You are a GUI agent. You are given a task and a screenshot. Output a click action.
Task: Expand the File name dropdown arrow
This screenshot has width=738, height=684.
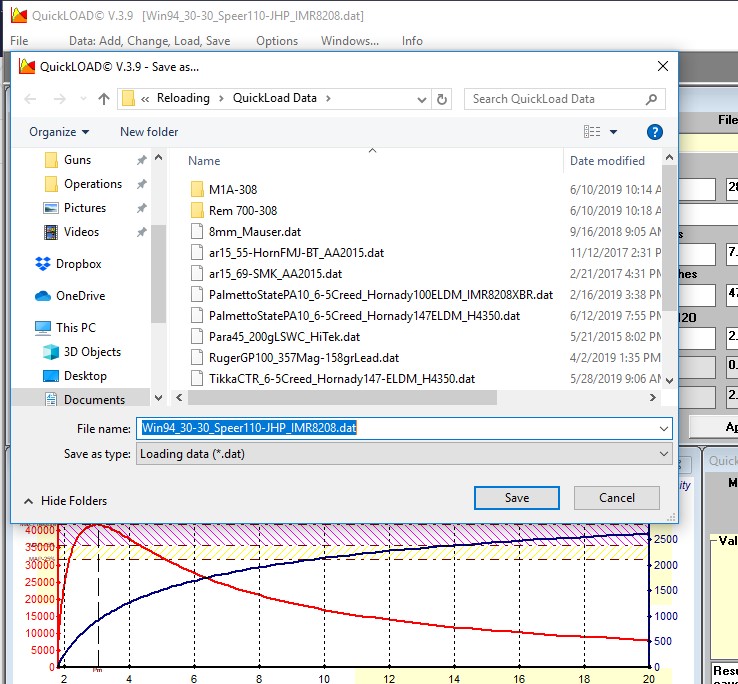click(x=664, y=429)
